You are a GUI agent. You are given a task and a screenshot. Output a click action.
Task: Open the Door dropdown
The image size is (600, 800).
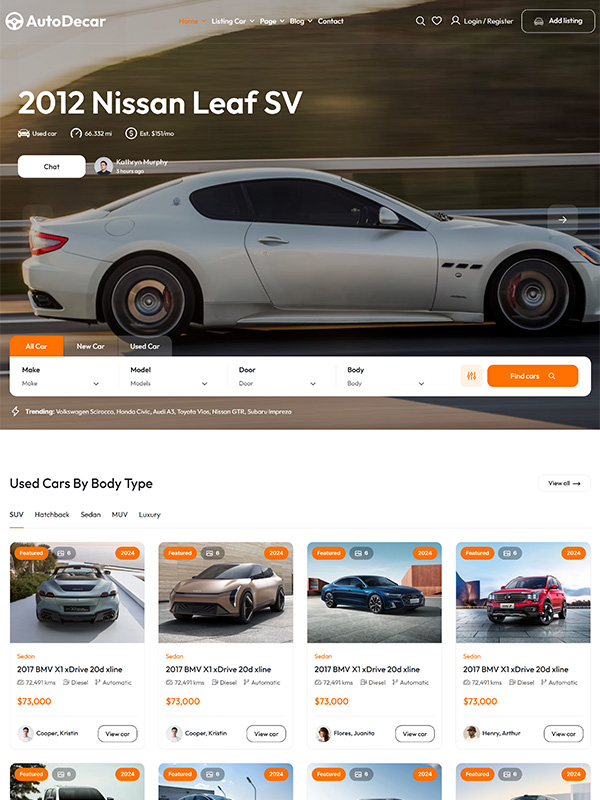(278, 377)
